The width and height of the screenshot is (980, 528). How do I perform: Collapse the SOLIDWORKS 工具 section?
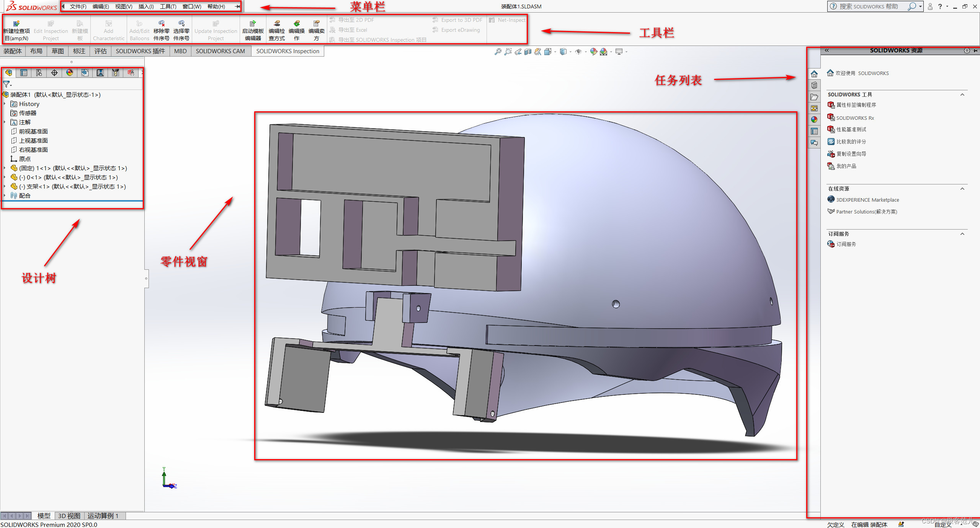tap(962, 95)
